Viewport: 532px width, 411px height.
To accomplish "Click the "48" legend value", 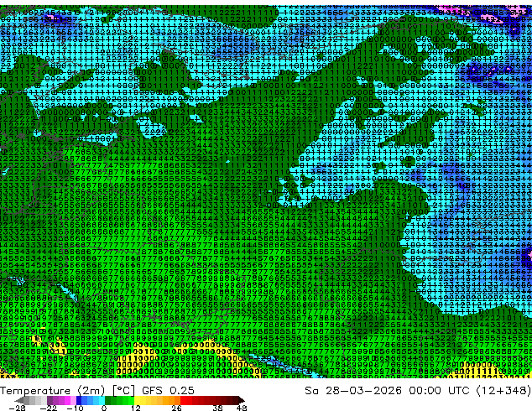I will (242, 408).
